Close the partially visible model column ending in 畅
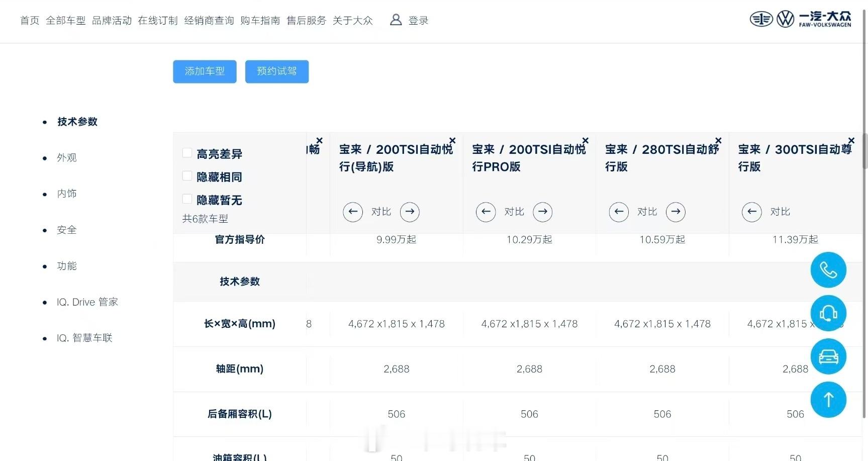Image resolution: width=868 pixels, height=461 pixels. coord(319,140)
